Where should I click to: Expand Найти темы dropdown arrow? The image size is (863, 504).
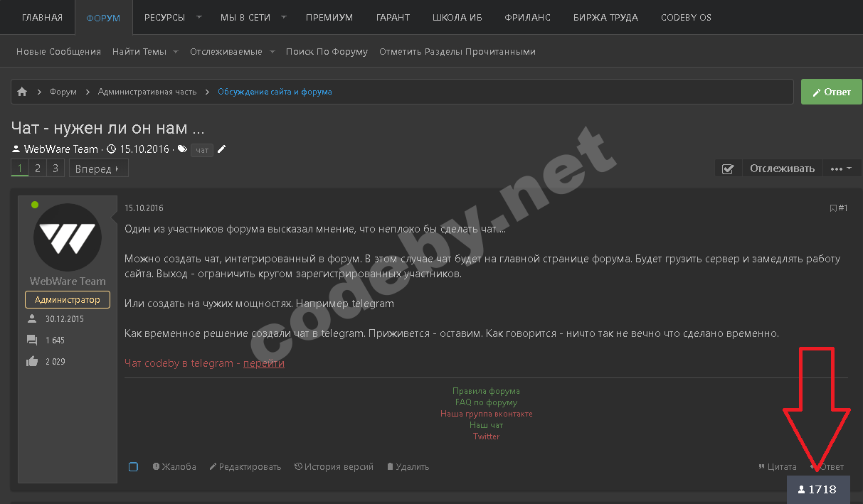pyautogui.click(x=175, y=52)
